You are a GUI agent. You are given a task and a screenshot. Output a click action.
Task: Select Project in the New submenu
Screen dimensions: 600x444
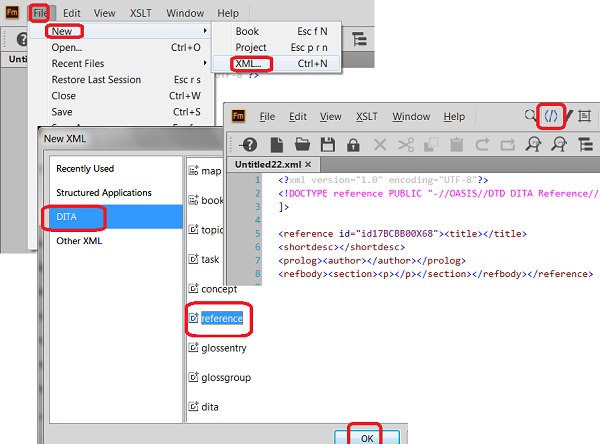pyautogui.click(x=276, y=47)
